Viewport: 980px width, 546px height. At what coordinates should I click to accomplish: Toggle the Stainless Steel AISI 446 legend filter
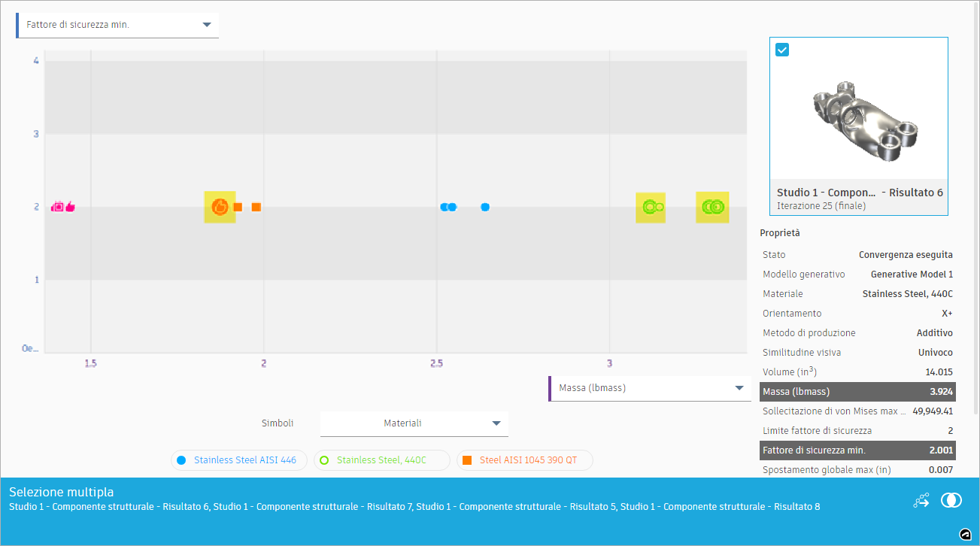(x=238, y=460)
